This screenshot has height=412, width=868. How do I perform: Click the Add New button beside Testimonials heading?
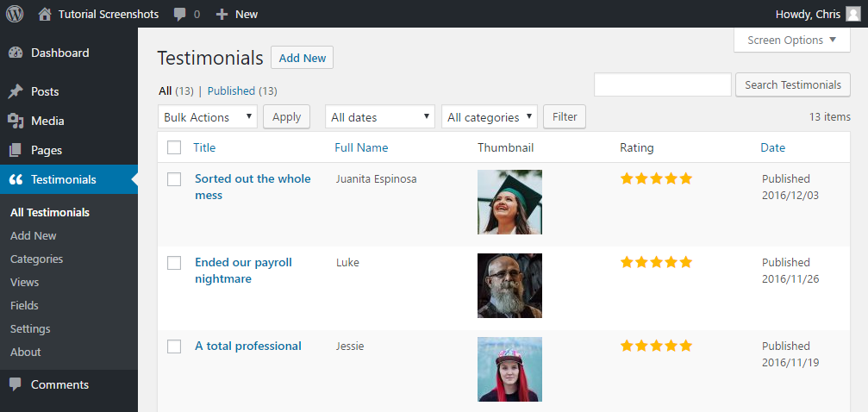click(302, 58)
